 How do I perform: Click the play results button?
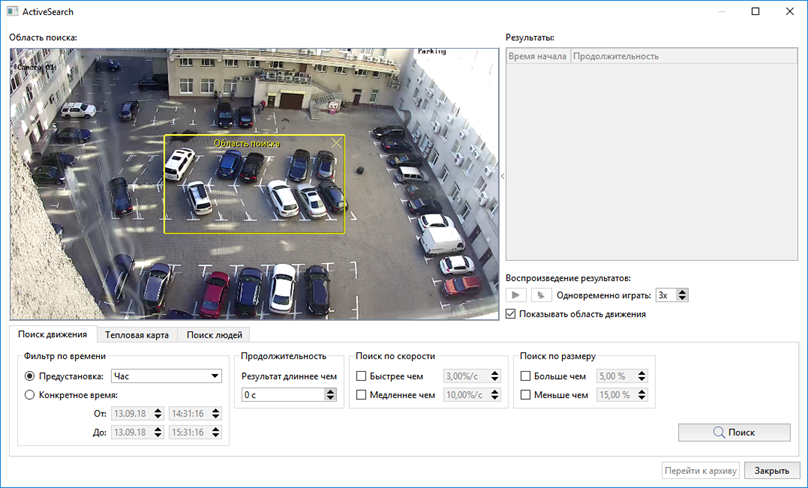coord(517,295)
